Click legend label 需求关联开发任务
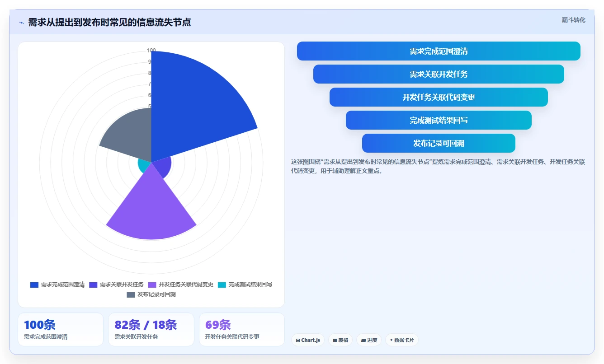Screen dimensions: 604x364 pyautogui.click(x=122, y=285)
